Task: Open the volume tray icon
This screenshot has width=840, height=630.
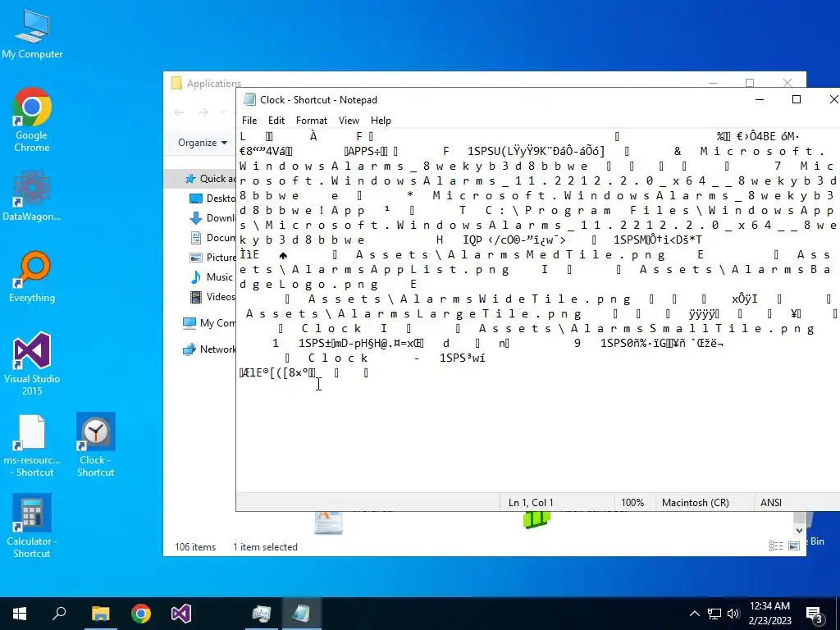Action: 733,614
